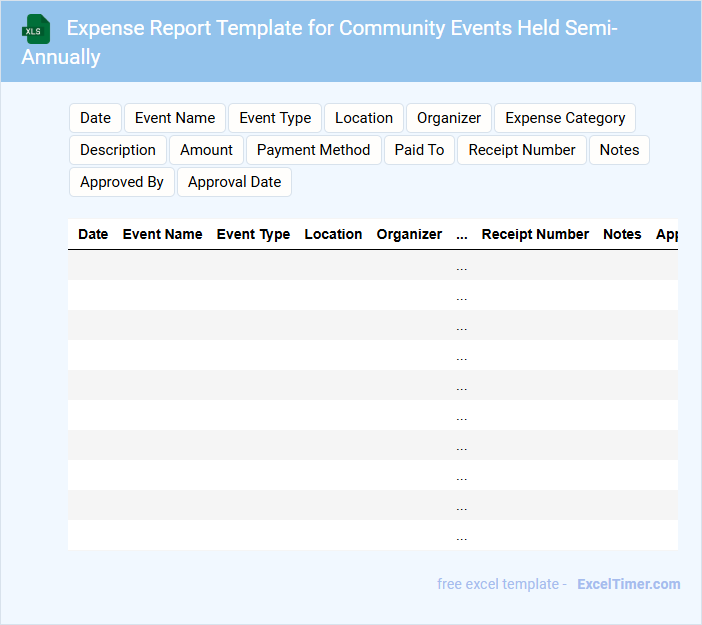Click the page title about Expense Report Template
Screen dimensions: 702x625
320,42
